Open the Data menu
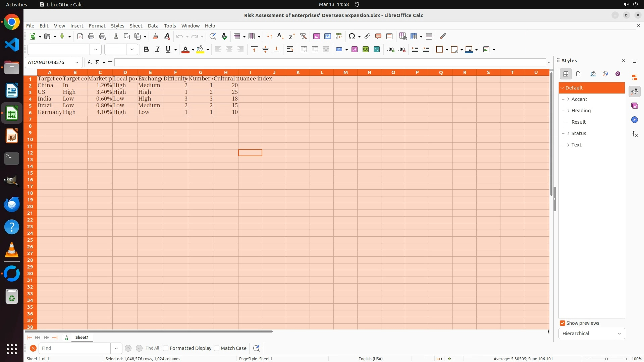Viewport: 644px width, 362px height. pyautogui.click(x=153, y=26)
